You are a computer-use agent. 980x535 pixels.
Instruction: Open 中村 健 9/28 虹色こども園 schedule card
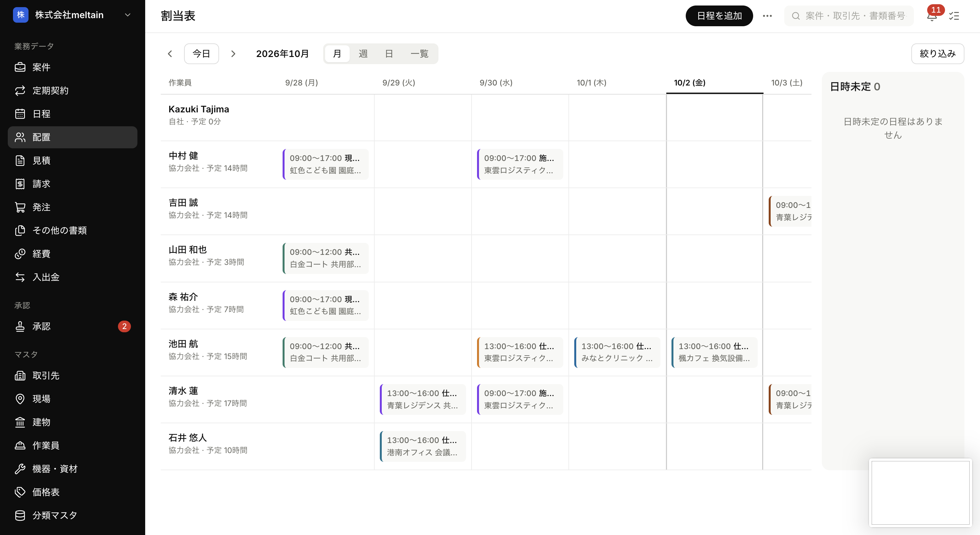coord(326,164)
